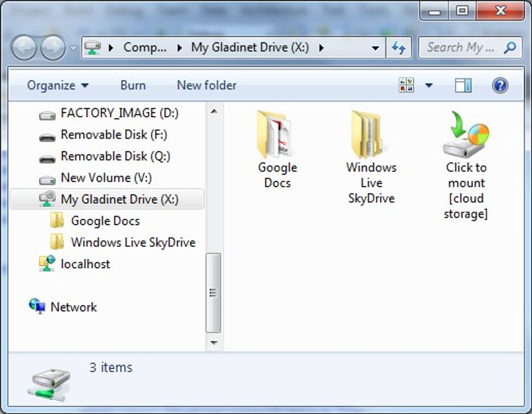This screenshot has width=532, height=414.
Task: Open the Windows Live SkyDrive folder icon in the main pane
Action: pos(369,135)
